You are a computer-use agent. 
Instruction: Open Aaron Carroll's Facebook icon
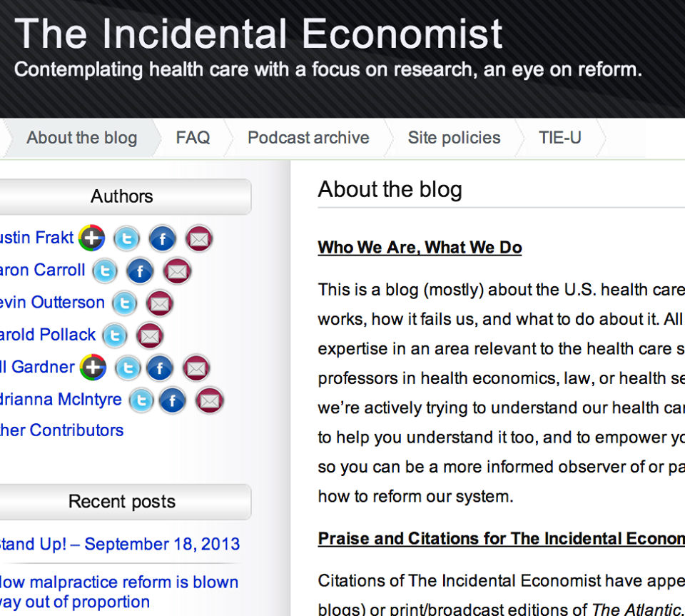[x=139, y=271]
